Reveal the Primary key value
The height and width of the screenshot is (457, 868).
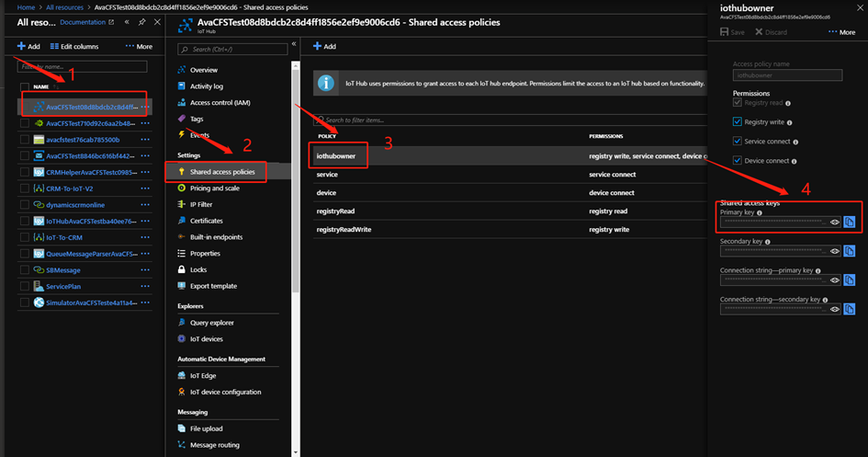[834, 223]
